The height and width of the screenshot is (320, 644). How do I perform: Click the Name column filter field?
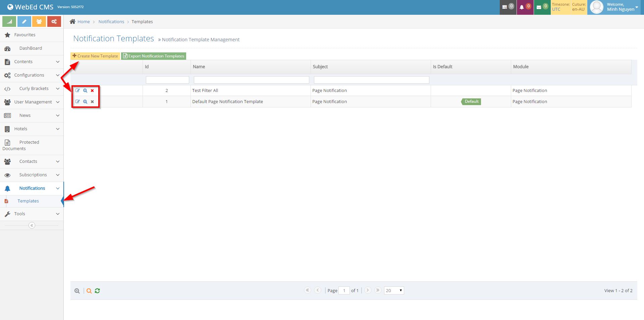pyautogui.click(x=251, y=80)
